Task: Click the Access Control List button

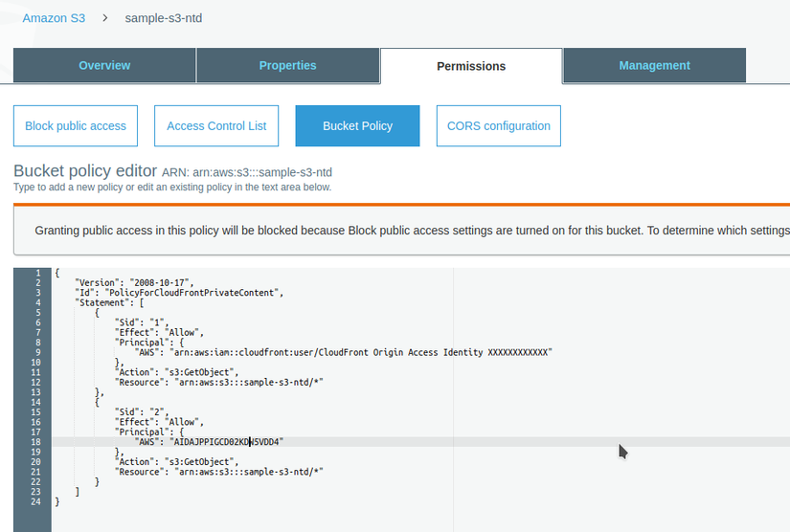Action: coord(216,125)
